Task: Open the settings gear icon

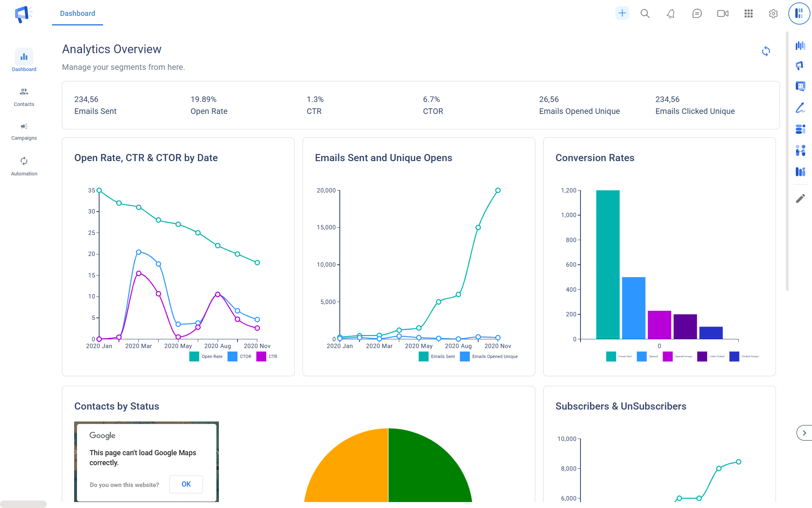Action: (773, 13)
